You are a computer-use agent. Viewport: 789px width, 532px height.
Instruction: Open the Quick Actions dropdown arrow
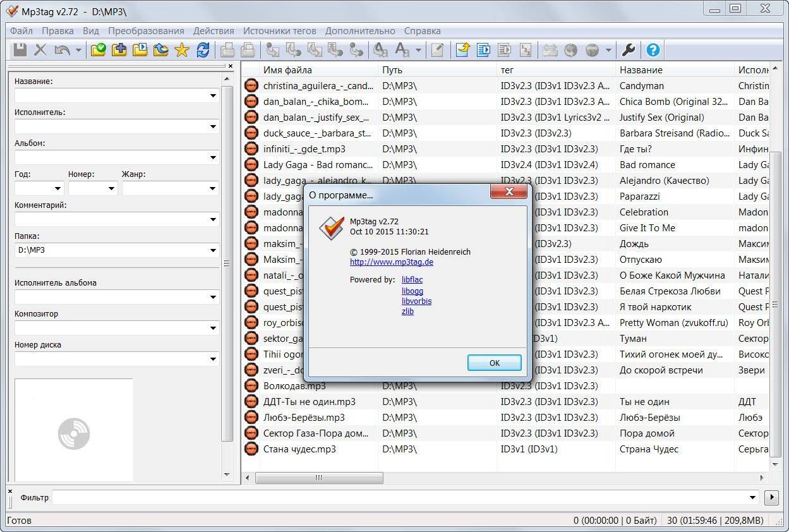418,50
